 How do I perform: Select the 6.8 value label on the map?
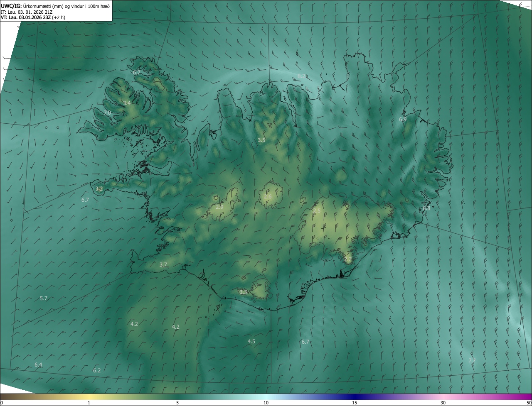(x=426, y=208)
